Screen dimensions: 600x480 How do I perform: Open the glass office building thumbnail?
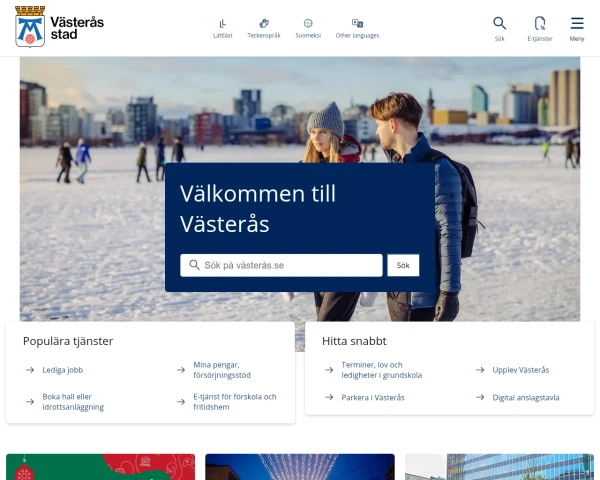pos(499,467)
